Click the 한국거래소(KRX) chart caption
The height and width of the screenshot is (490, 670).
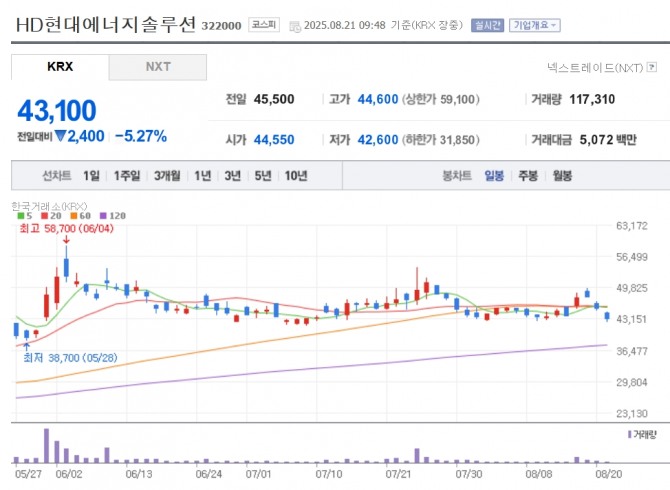(x=49, y=206)
